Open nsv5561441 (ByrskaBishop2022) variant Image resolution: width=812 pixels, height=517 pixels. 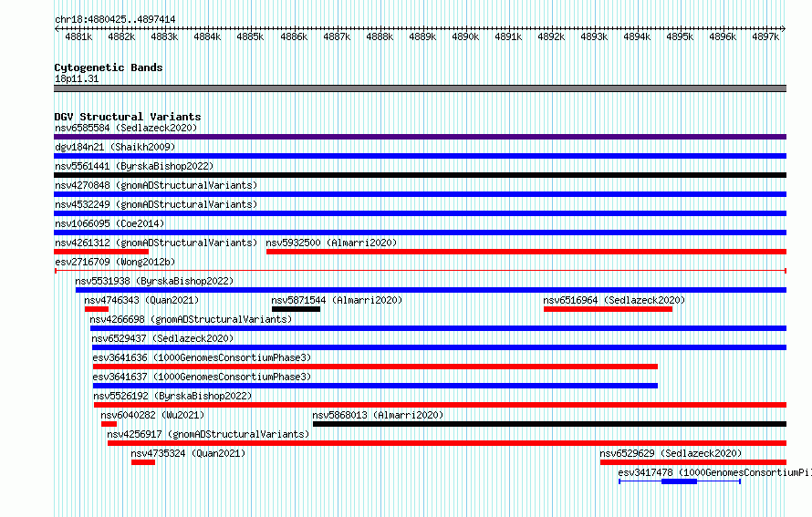tap(134, 166)
